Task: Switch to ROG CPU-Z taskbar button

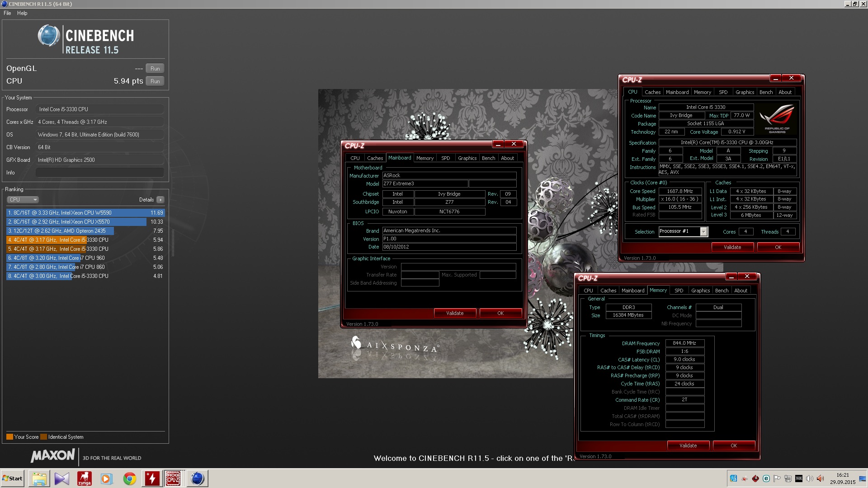Action: click(x=173, y=479)
